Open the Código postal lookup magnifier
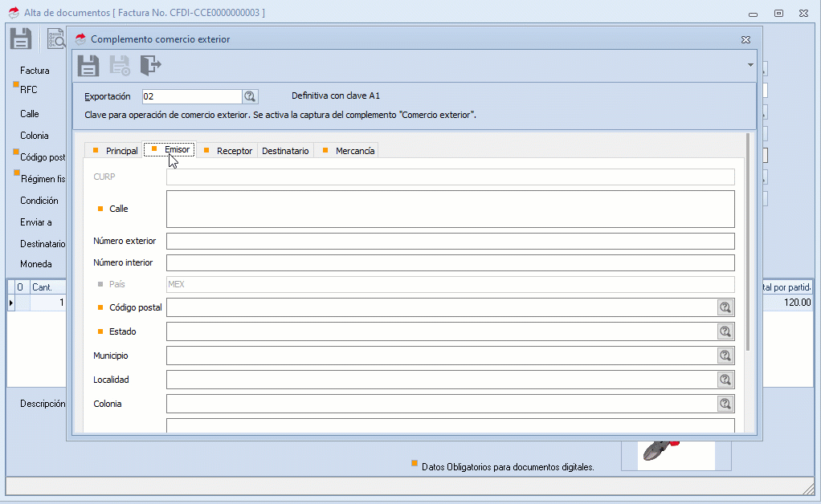 (x=725, y=307)
